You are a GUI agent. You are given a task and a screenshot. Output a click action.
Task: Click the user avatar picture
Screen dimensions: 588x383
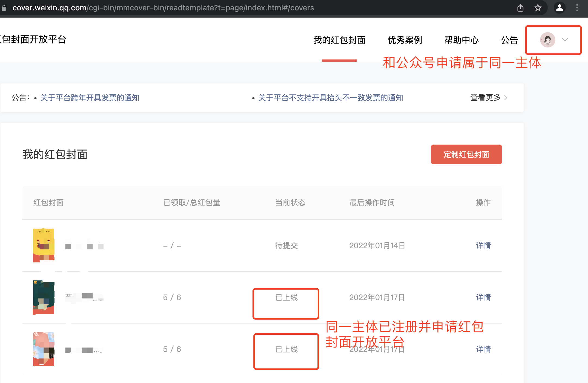(547, 40)
